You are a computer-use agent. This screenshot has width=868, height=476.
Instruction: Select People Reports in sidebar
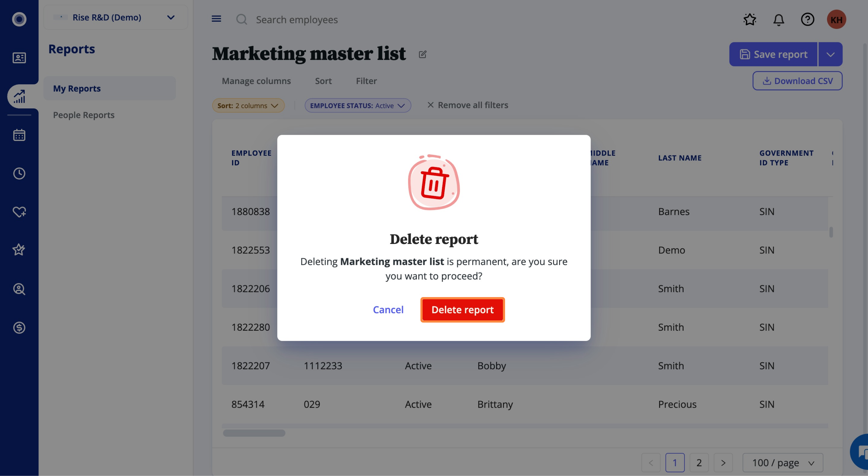84,115
